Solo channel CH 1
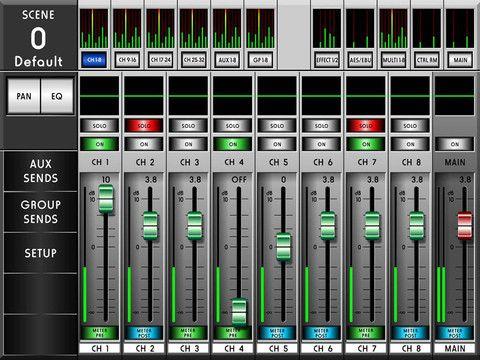 coord(99,126)
